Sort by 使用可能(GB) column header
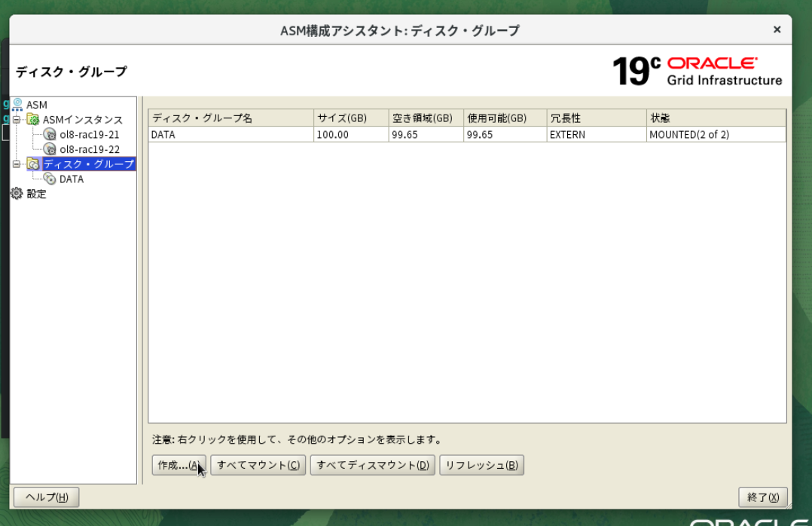 (505, 118)
